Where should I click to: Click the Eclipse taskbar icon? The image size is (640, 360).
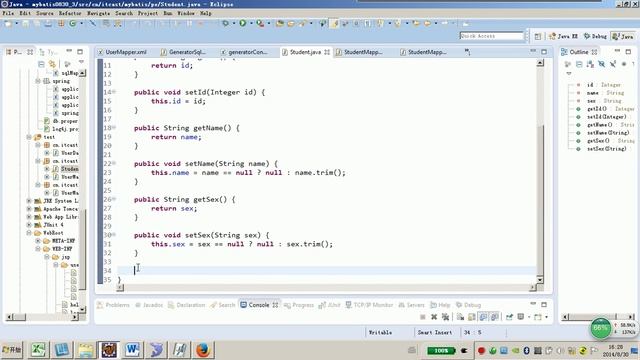point(109,350)
